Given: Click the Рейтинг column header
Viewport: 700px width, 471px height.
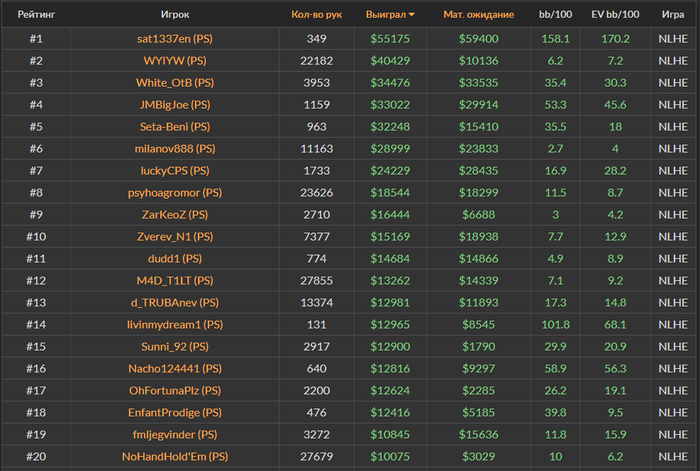Looking at the screenshot, I should point(36,15).
